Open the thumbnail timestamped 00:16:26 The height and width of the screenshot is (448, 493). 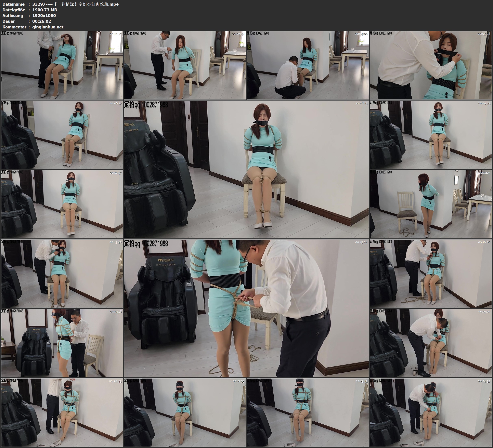click(431, 273)
